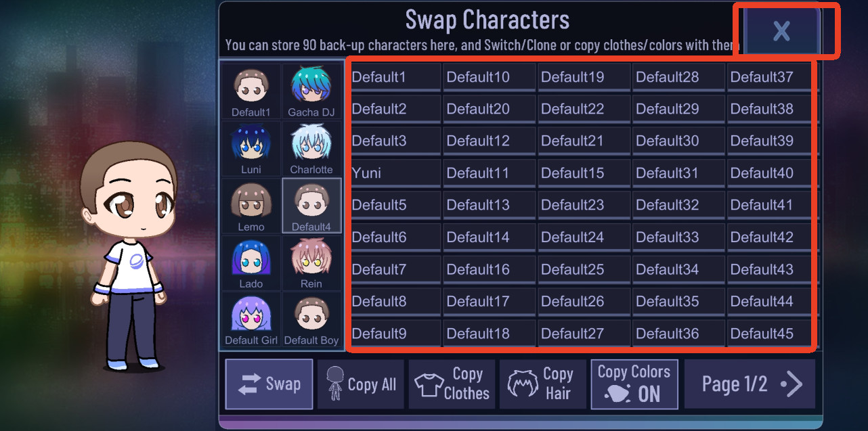Pick the Charlotte character icon
The height and width of the screenshot is (431, 868).
pos(311,149)
